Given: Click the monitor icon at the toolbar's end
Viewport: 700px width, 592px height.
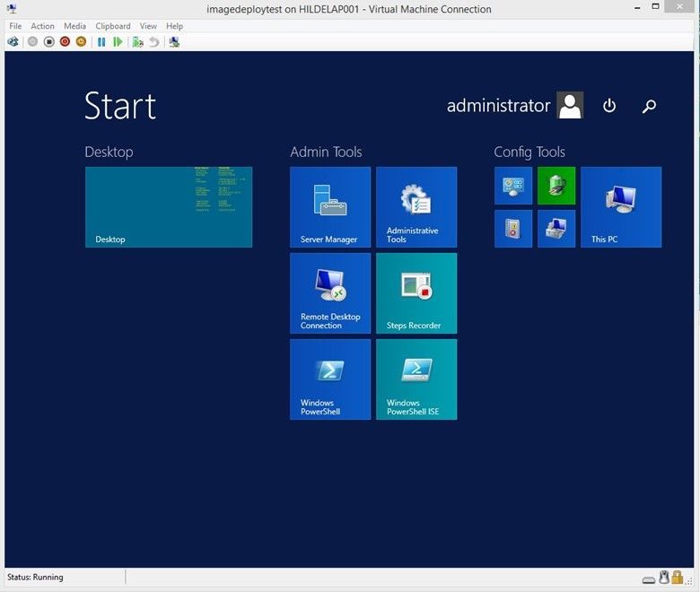Looking at the screenshot, I should point(175,42).
